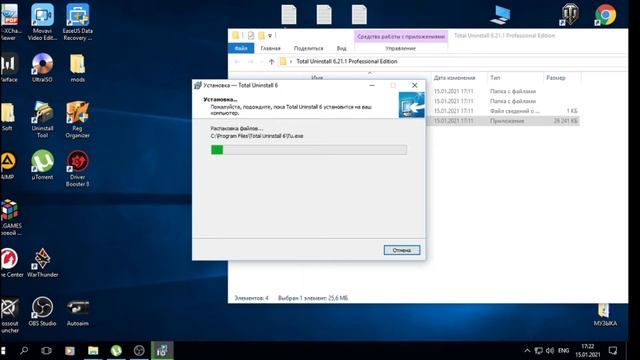
Task: Click the Explorer address bar path field
Action: coord(453,62)
